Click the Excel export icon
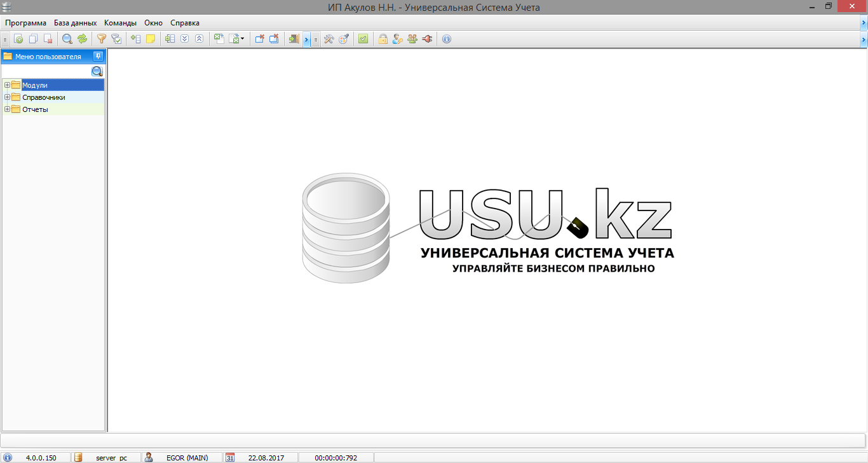Screen dimensions: 868x463 [219, 39]
